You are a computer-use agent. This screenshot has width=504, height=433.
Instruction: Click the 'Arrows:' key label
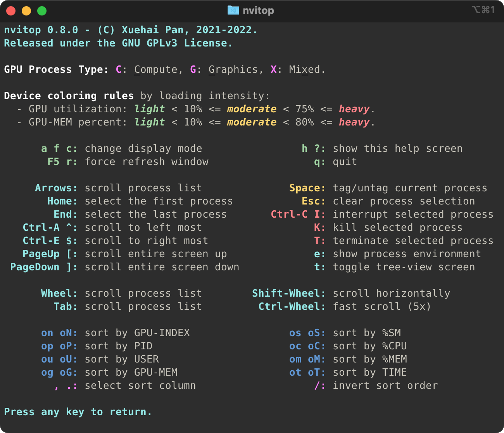point(56,188)
